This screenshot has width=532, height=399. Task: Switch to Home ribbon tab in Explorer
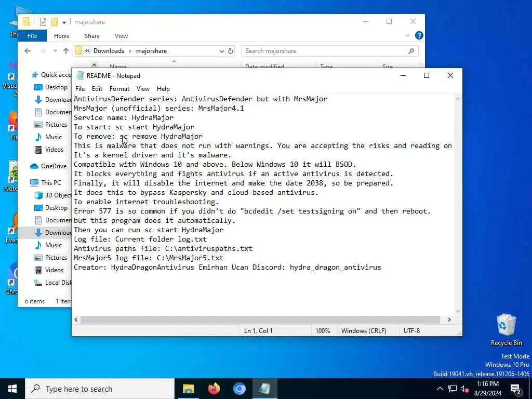[61, 36]
